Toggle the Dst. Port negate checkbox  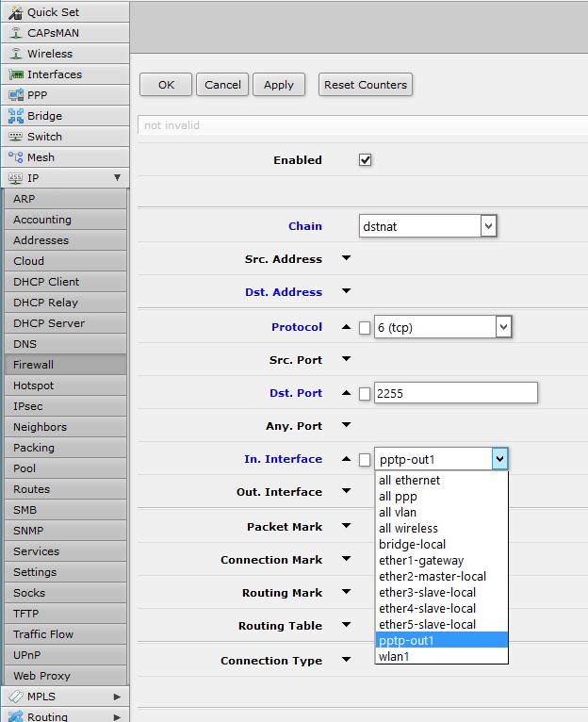click(365, 394)
